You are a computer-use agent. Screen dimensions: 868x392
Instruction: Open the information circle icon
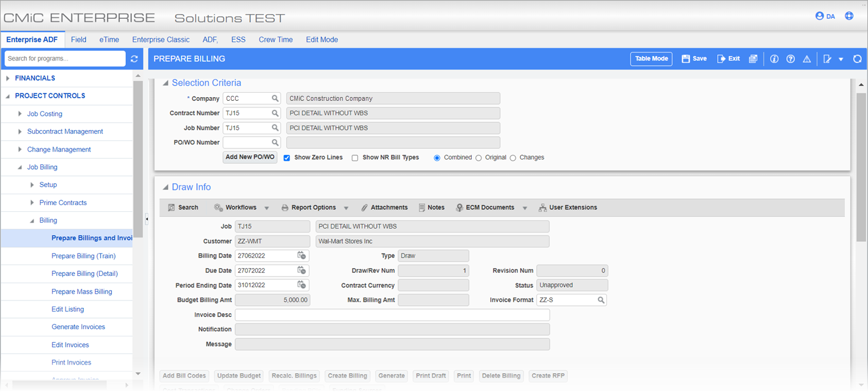coord(774,59)
